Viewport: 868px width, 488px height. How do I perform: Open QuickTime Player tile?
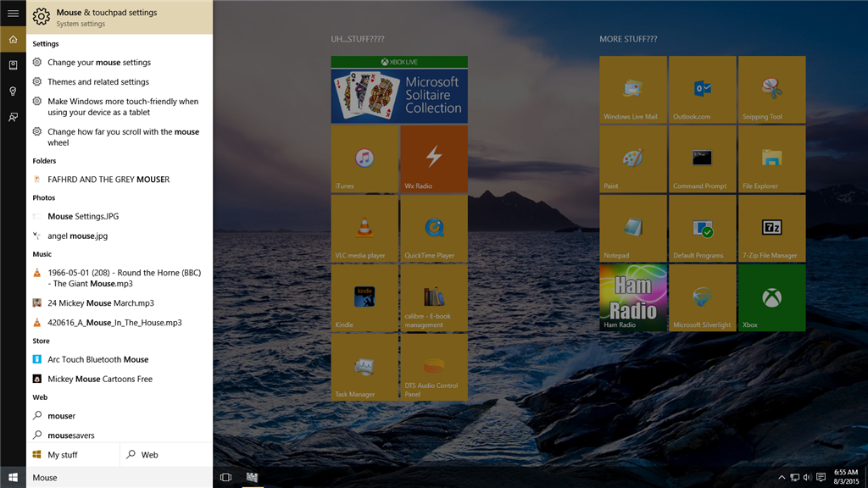click(434, 229)
